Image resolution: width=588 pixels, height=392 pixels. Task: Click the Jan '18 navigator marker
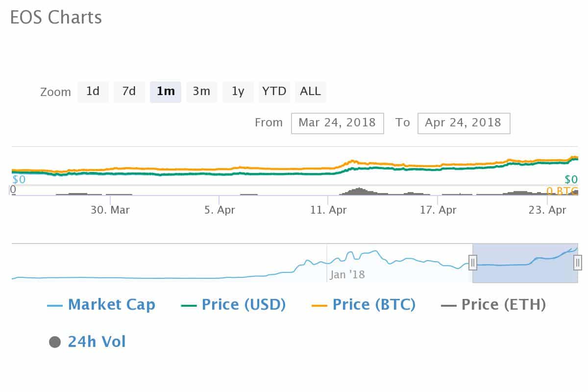[347, 274]
